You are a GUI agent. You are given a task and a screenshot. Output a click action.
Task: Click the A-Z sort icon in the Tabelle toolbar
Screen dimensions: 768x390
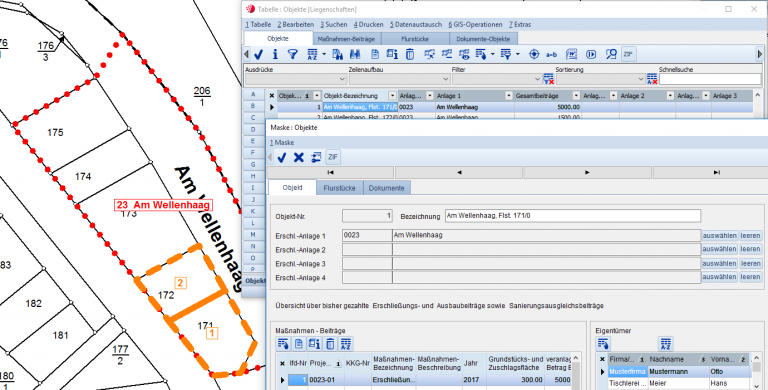coord(312,54)
